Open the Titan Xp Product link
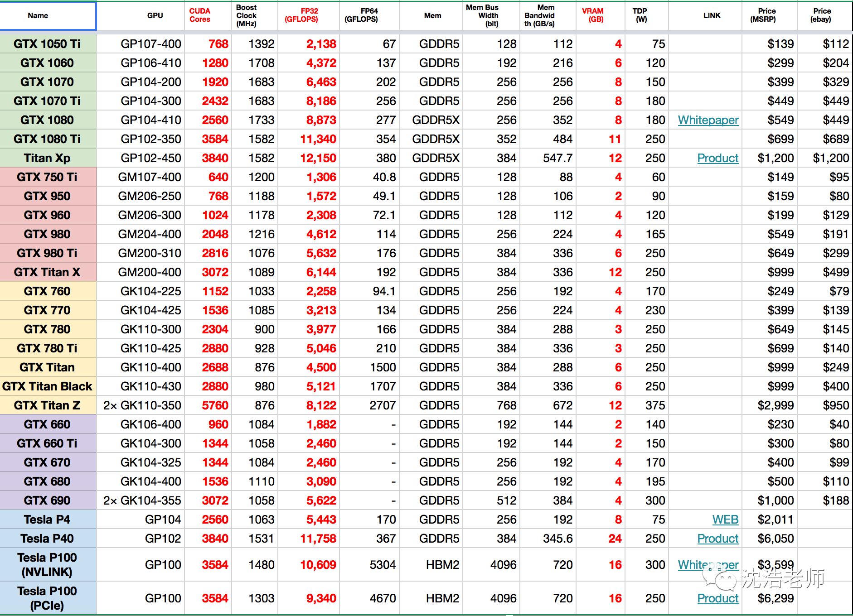 [x=718, y=158]
